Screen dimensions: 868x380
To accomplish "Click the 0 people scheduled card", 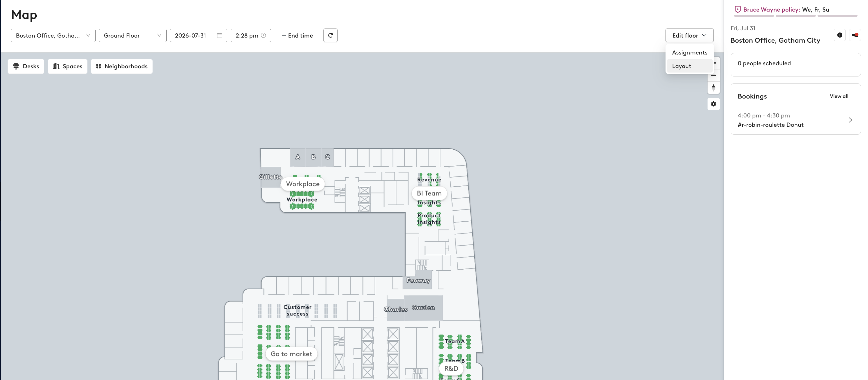I will 795,65.
